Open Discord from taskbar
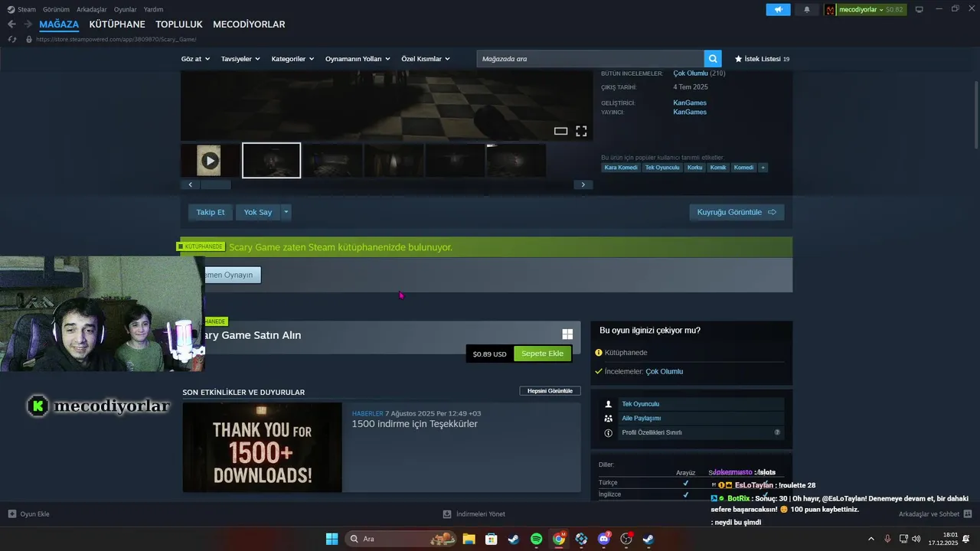This screenshot has height=551, width=980. tap(604, 539)
